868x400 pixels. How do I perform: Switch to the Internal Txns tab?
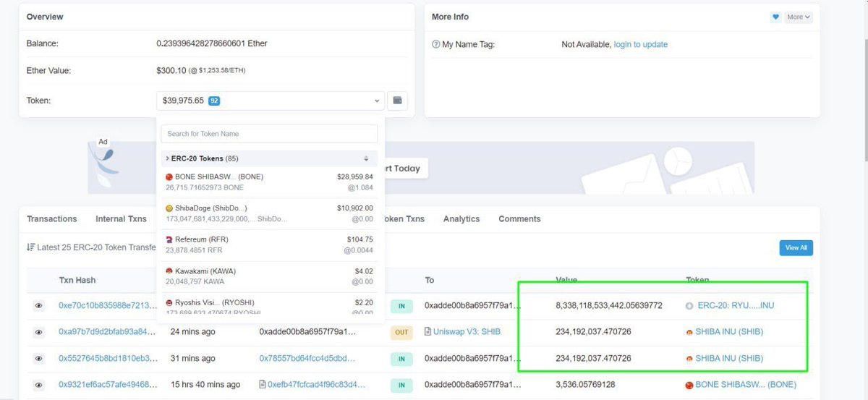(121, 219)
